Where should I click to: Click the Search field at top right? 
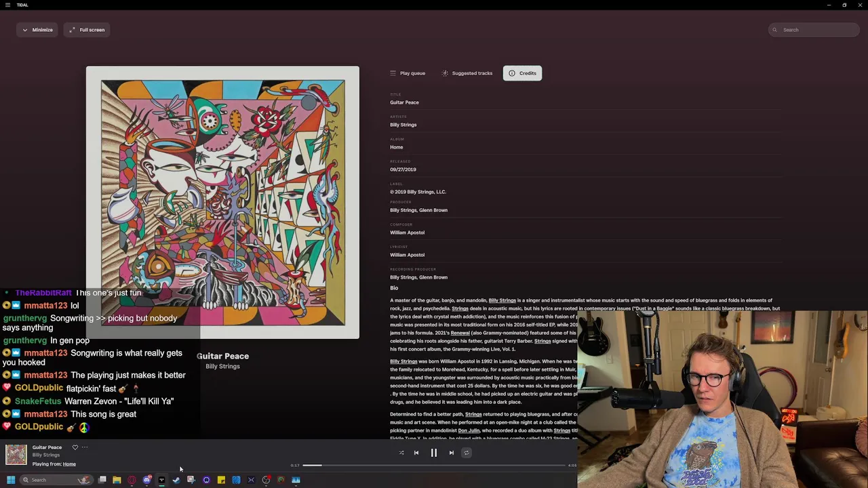814,30
